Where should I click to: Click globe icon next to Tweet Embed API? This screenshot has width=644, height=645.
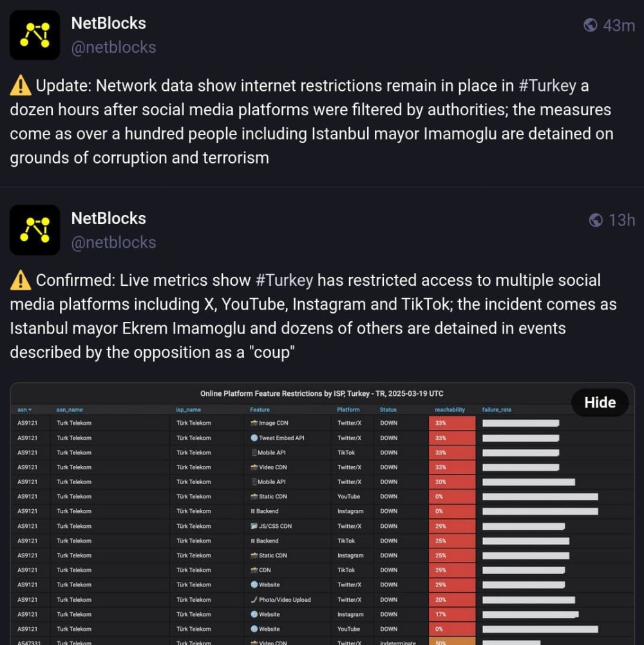click(x=254, y=438)
